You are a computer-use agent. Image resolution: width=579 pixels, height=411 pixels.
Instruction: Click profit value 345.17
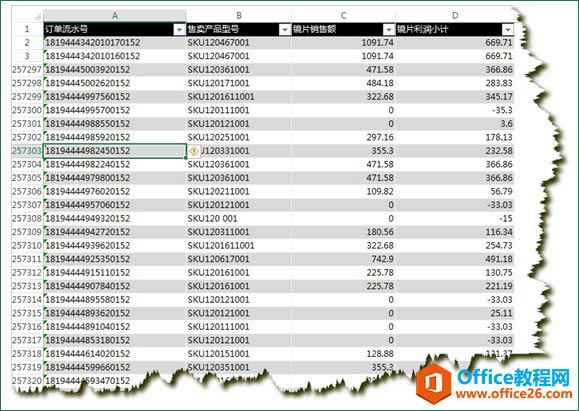455,97
